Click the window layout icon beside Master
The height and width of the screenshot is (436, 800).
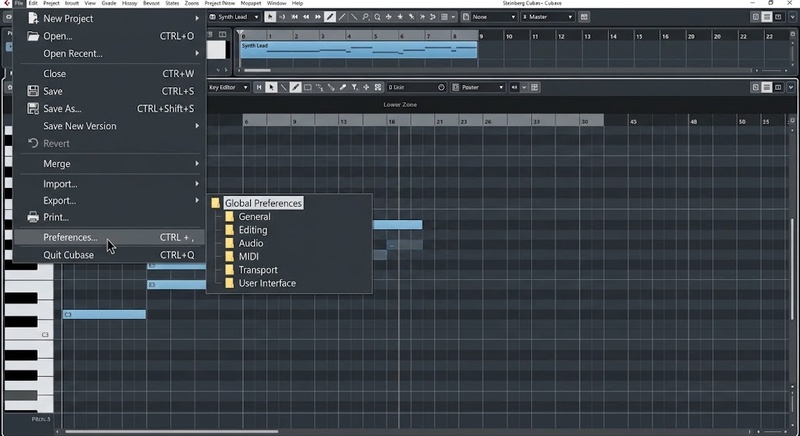click(584, 17)
